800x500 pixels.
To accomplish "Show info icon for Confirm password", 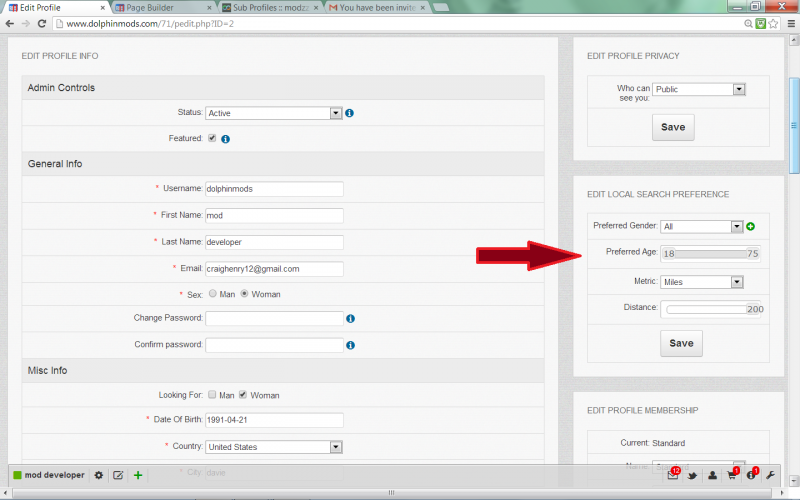I will (x=351, y=345).
